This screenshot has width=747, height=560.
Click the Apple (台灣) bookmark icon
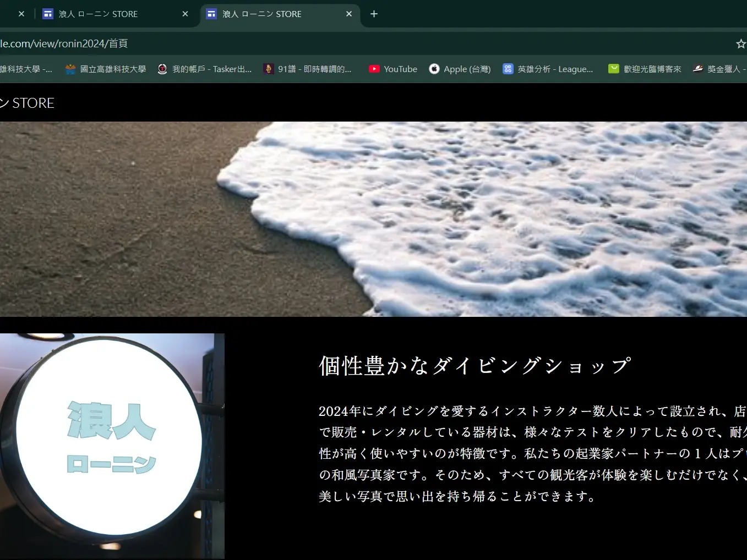point(434,68)
